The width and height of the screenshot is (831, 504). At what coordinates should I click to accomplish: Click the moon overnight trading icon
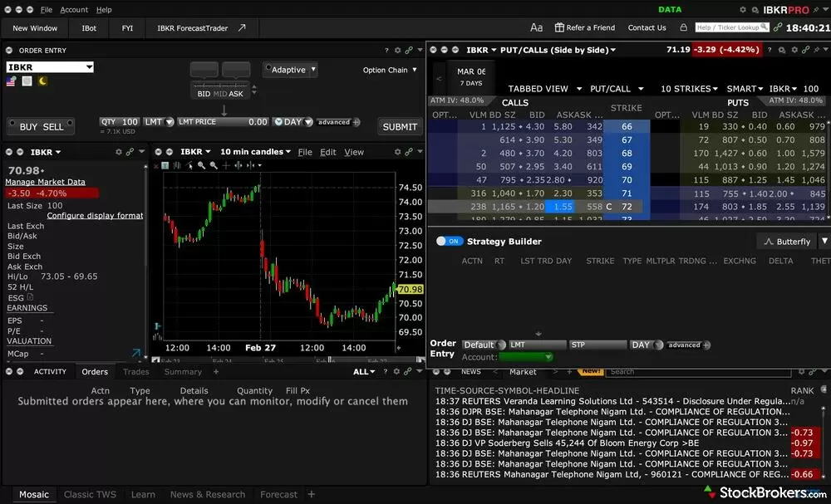click(x=42, y=81)
